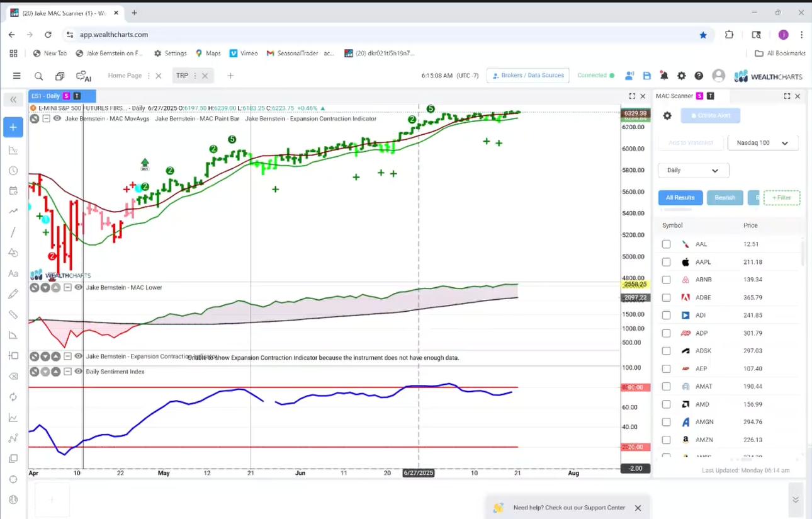Show All Results filter tab
The height and width of the screenshot is (519, 812).
[680, 198]
